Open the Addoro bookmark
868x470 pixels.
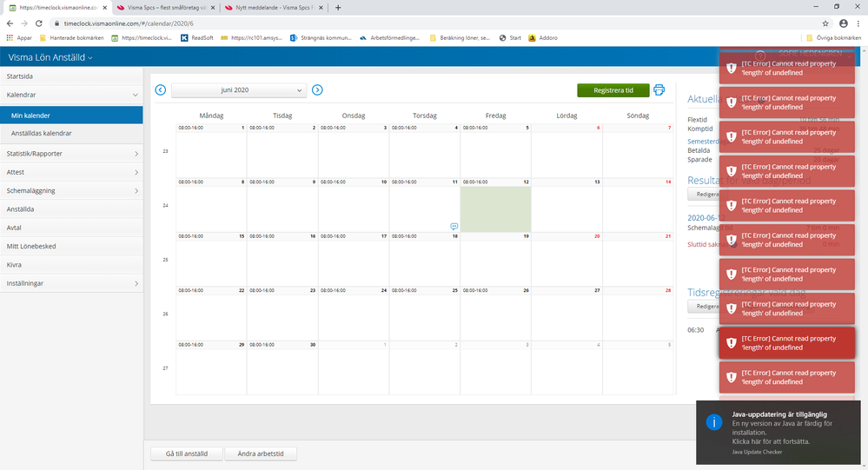click(x=543, y=37)
